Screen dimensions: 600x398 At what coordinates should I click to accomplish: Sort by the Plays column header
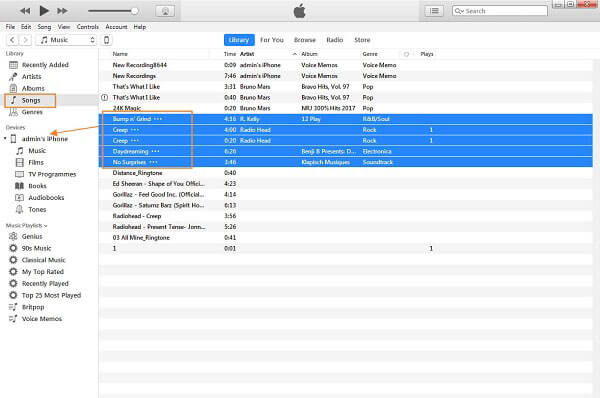point(427,54)
